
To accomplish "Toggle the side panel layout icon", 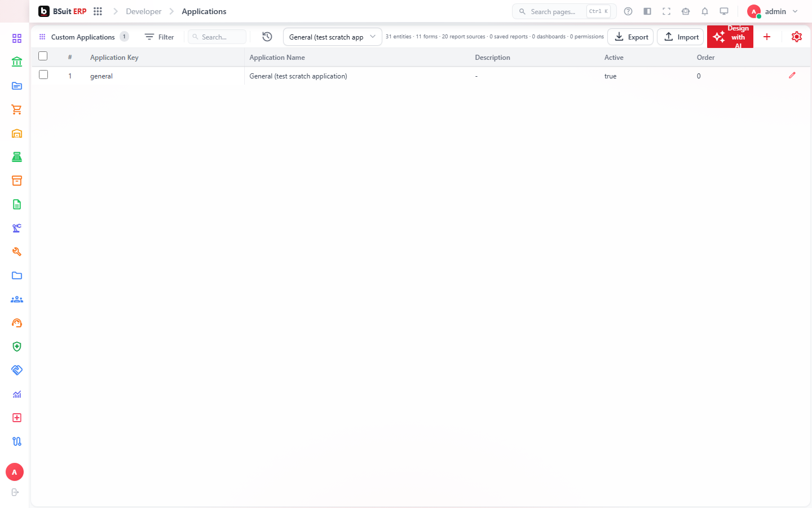I will pyautogui.click(x=647, y=11).
